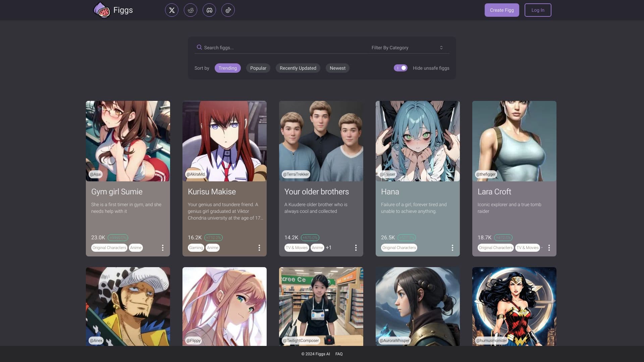Click the search magnifier icon
644x362 pixels.
pos(199,47)
